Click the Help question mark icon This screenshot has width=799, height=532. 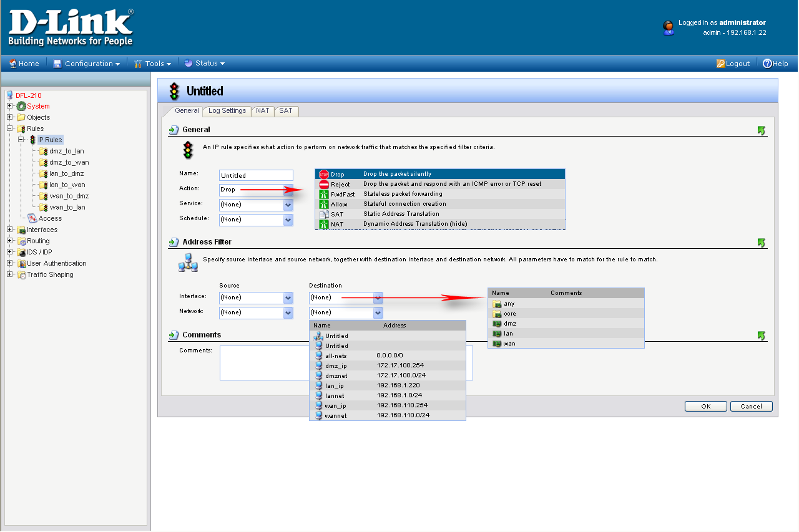point(767,64)
